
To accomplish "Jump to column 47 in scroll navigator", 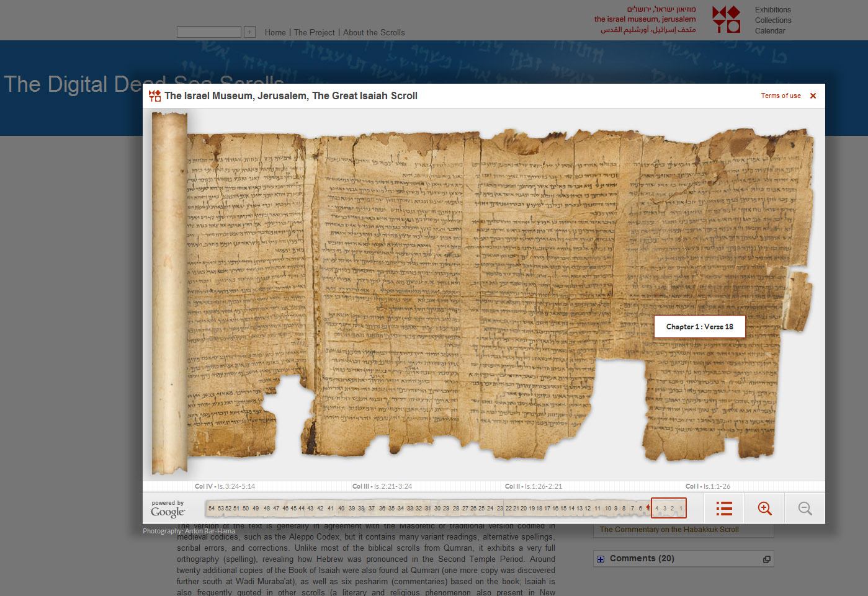I will click(x=276, y=509).
